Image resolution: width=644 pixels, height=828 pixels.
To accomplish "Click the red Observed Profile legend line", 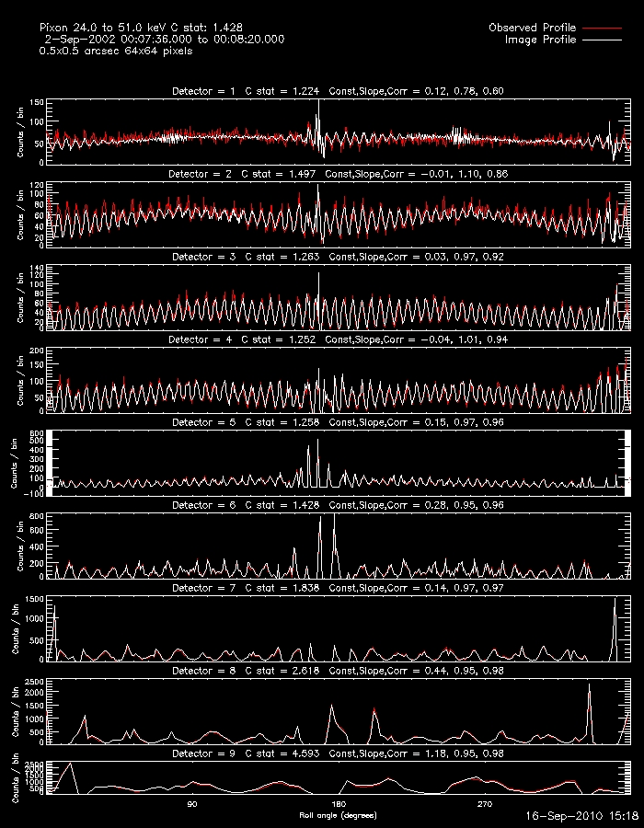I will click(602, 29).
